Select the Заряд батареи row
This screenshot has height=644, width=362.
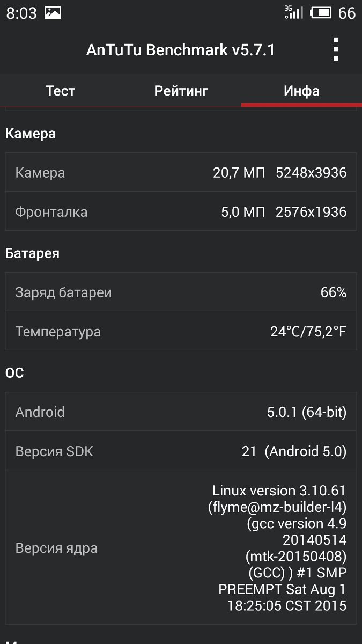(x=181, y=292)
